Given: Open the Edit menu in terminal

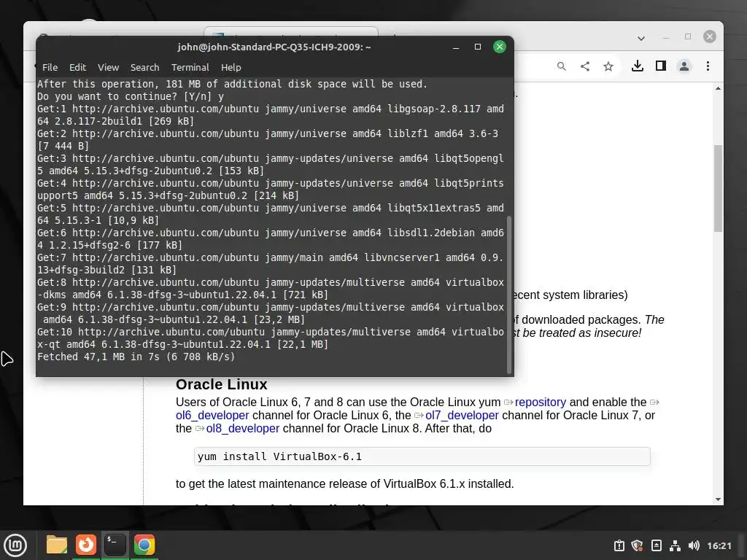Looking at the screenshot, I should [x=77, y=67].
